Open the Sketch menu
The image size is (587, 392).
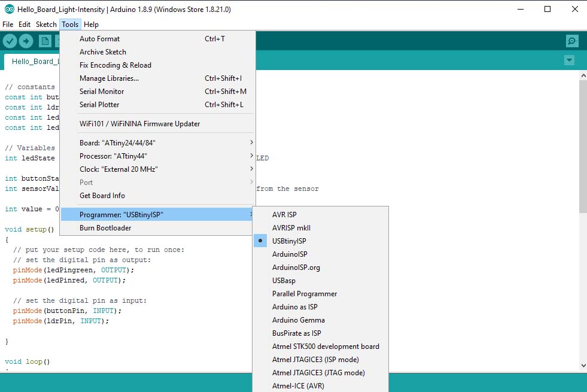pos(46,25)
